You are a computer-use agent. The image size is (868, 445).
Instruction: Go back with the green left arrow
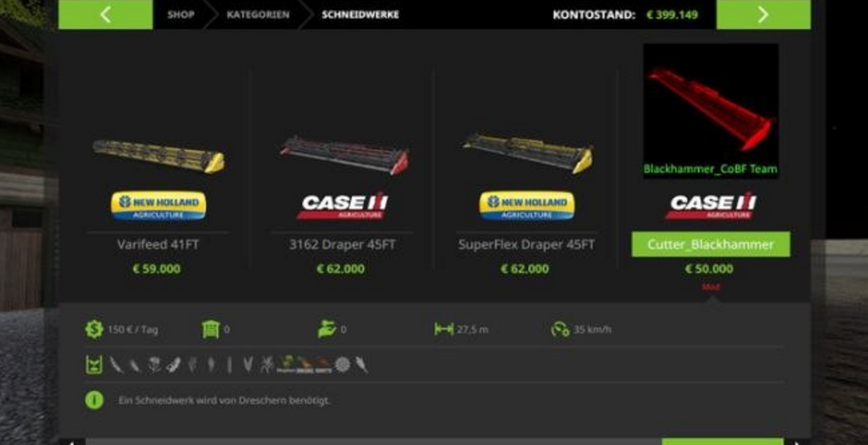point(105,14)
